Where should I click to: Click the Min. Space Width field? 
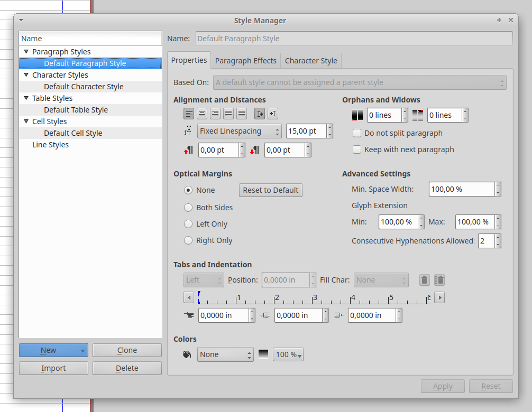tap(461, 189)
